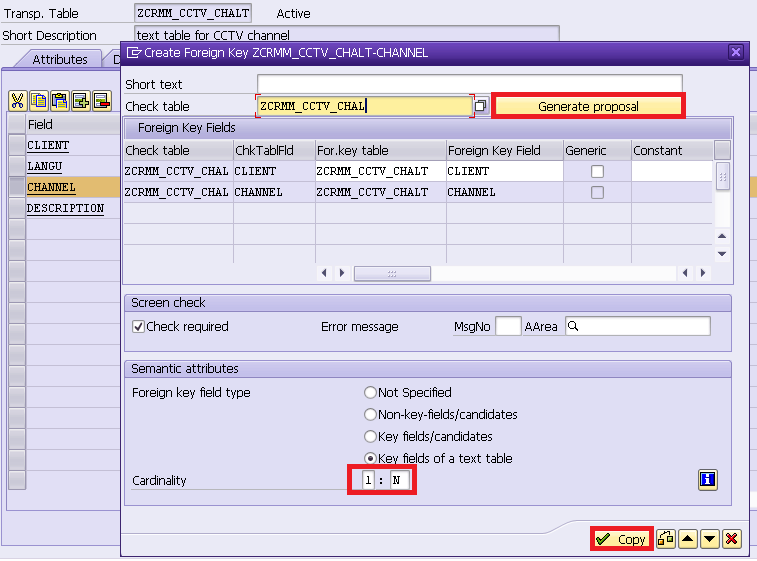Screen dimensions: 757x561
Task: Click the Cut (scissors) toolbar icon
Action: click(x=17, y=101)
